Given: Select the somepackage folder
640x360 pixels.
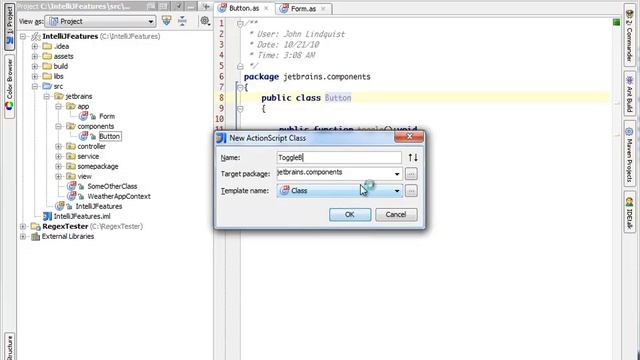Looking at the screenshot, I should tap(98, 166).
